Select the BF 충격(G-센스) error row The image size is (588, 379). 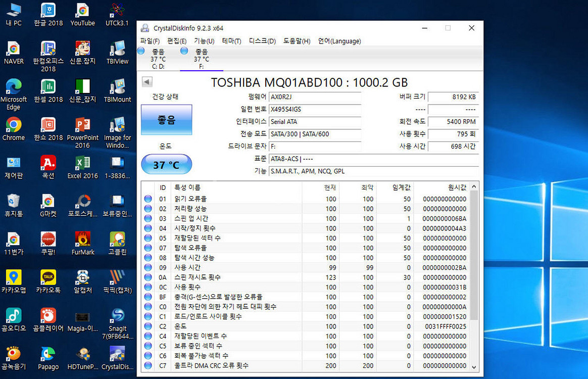click(305, 297)
